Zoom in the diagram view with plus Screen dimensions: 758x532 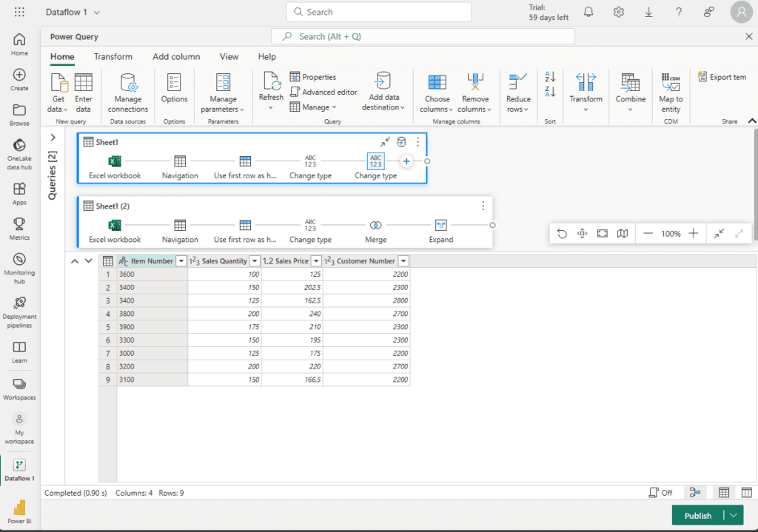[693, 233]
